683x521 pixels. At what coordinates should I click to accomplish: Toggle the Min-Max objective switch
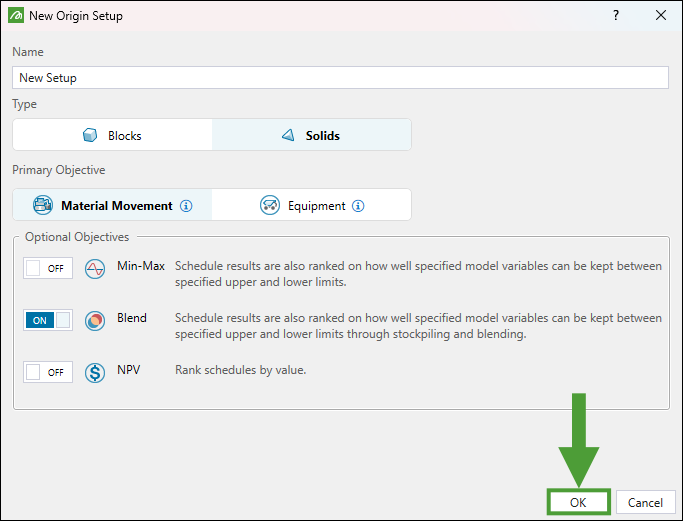48,268
